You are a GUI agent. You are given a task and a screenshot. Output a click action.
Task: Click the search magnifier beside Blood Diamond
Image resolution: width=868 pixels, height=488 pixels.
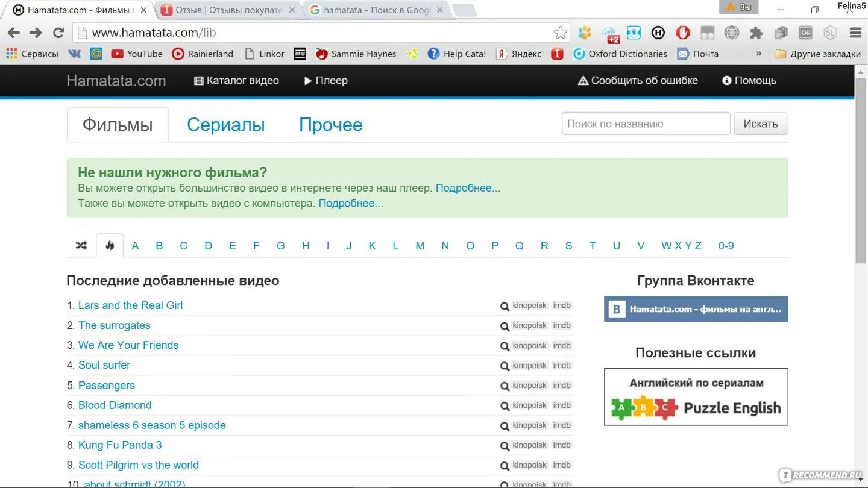pyautogui.click(x=505, y=406)
